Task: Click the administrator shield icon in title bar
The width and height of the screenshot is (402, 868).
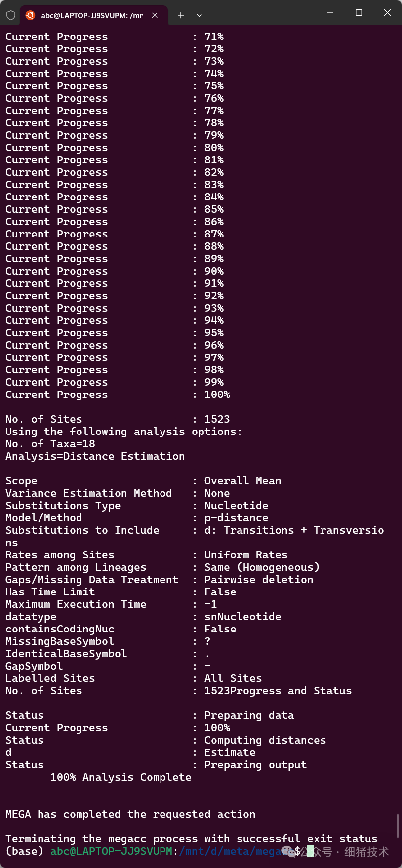Action: (11, 15)
